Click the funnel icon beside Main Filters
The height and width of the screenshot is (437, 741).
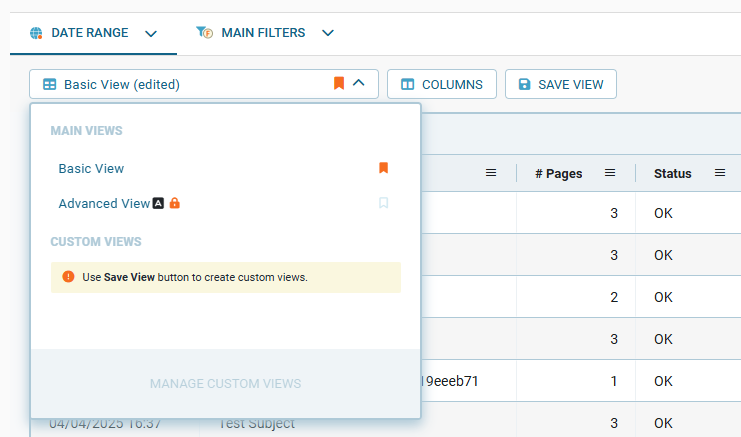coord(205,33)
